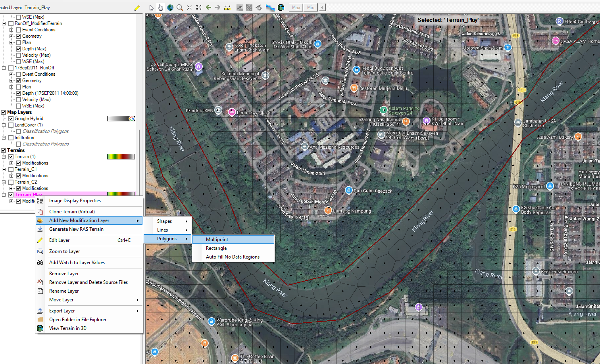
Task: Click the Terrain (1) color ramp swatch
Action: coord(121,157)
